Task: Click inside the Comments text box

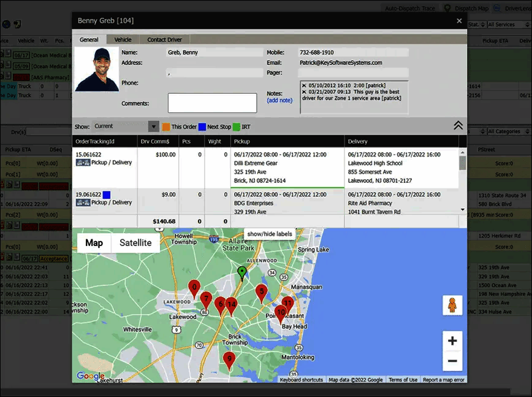Action: [212, 103]
